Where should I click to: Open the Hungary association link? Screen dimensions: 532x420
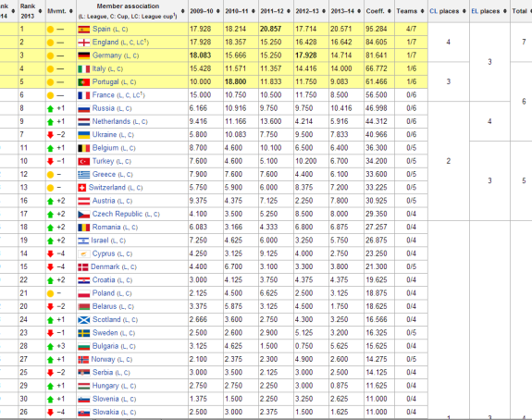point(105,386)
